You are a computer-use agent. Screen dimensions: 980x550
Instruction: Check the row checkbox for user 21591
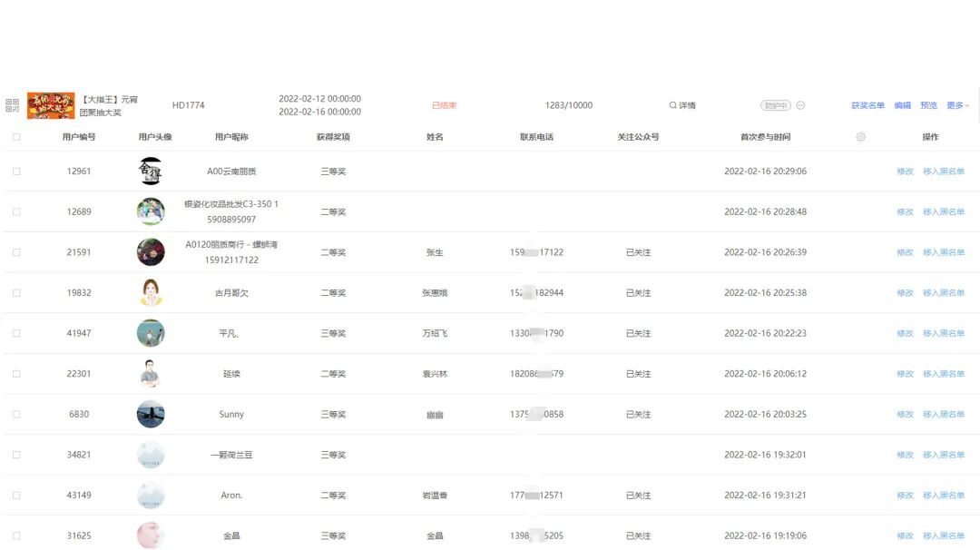(16, 252)
